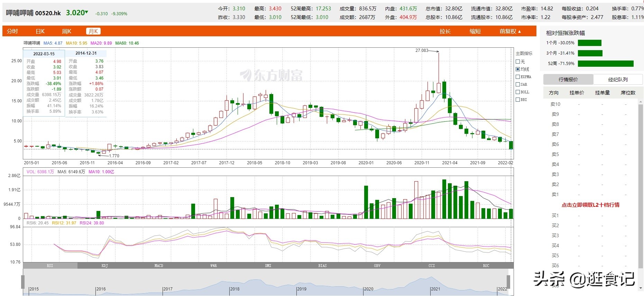This screenshot has height=296, width=644.
Task: Click the 点击立即领取L2十档行情 link
Action: pyautogui.click(x=590, y=205)
